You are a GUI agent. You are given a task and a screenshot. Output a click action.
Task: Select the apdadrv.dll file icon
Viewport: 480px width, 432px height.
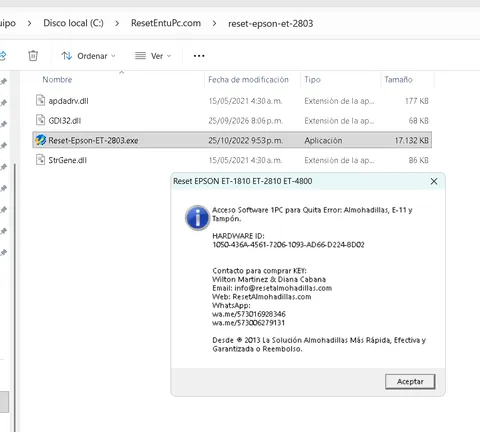point(40,100)
